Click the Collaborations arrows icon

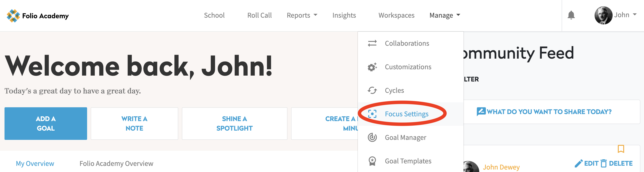(372, 43)
